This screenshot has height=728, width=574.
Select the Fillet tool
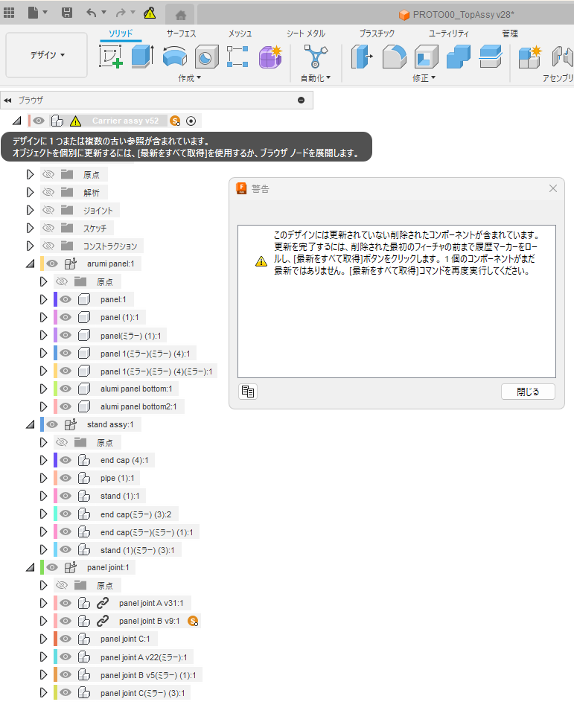click(395, 57)
